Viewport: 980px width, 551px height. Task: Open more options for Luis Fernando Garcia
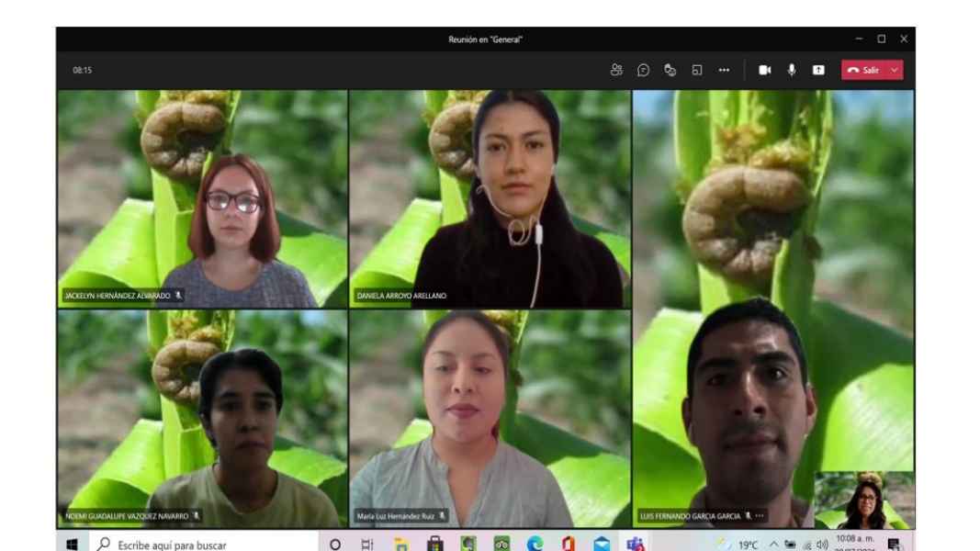pyautogui.click(x=760, y=516)
